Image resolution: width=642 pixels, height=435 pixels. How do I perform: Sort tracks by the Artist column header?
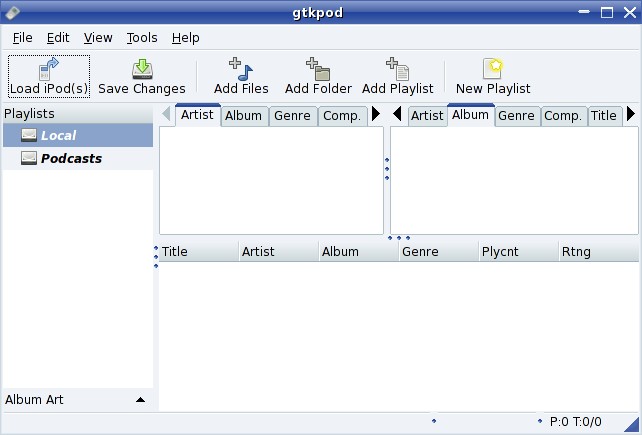coord(278,251)
